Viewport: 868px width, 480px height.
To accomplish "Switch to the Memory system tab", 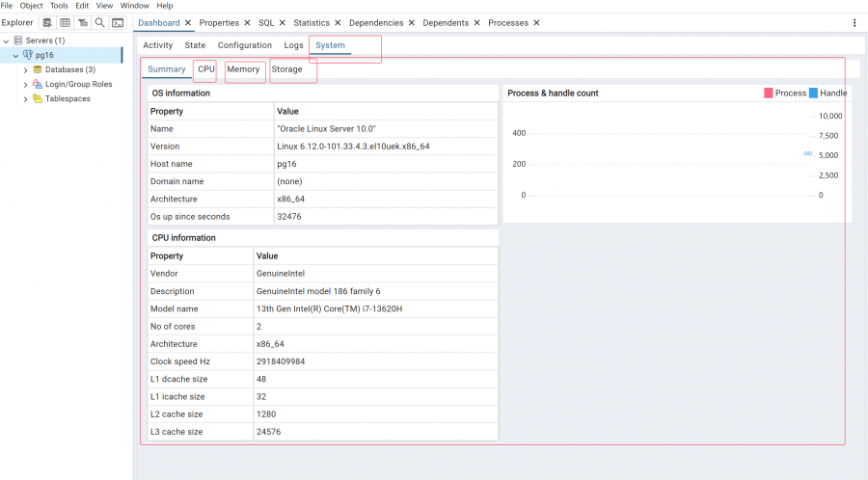I will [x=243, y=69].
